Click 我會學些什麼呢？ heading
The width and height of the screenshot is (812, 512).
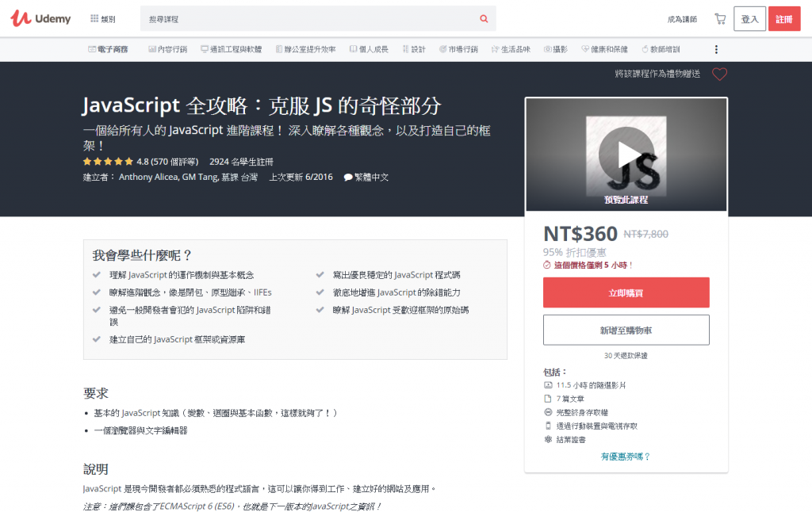(142, 255)
